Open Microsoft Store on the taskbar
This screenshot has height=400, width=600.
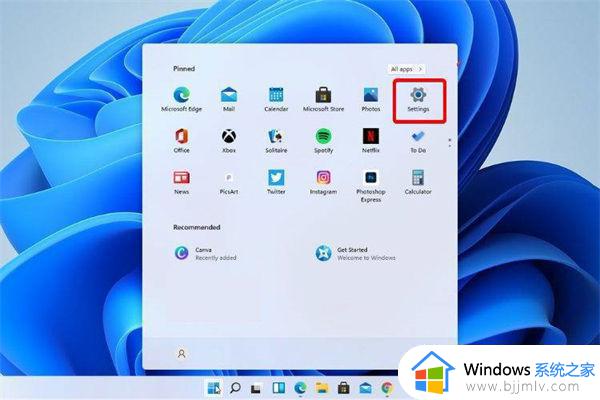tap(344, 388)
